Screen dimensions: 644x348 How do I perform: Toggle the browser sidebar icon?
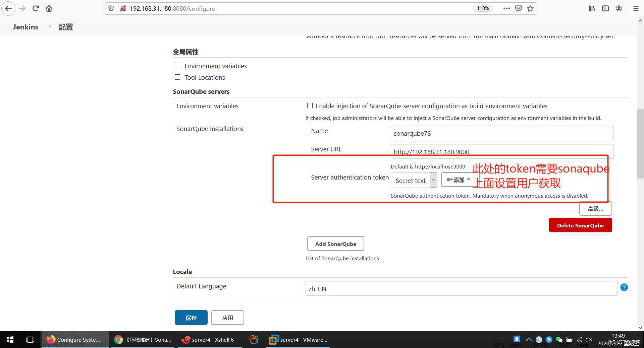[x=605, y=8]
